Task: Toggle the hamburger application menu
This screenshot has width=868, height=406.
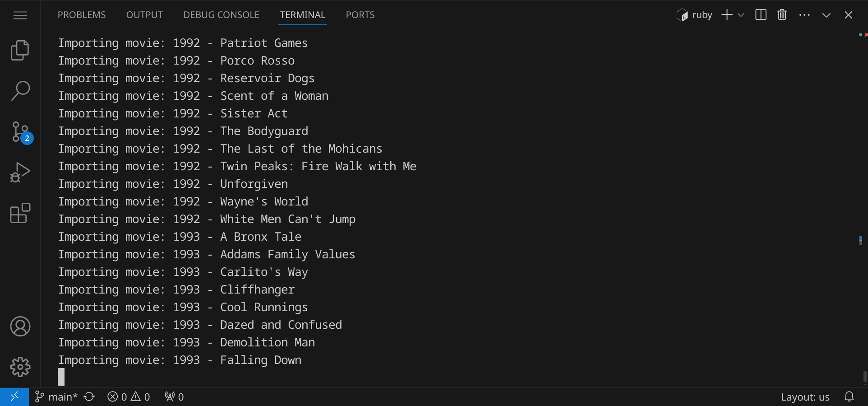Action: pyautogui.click(x=20, y=15)
